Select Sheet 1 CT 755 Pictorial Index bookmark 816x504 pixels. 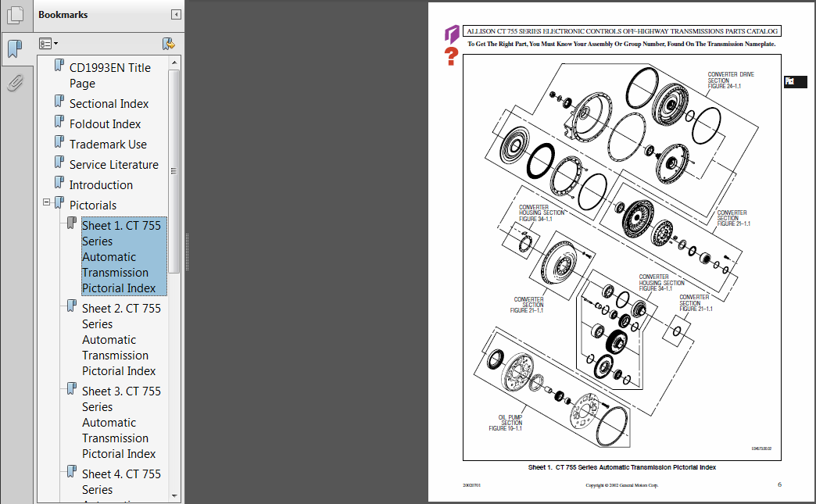click(123, 256)
